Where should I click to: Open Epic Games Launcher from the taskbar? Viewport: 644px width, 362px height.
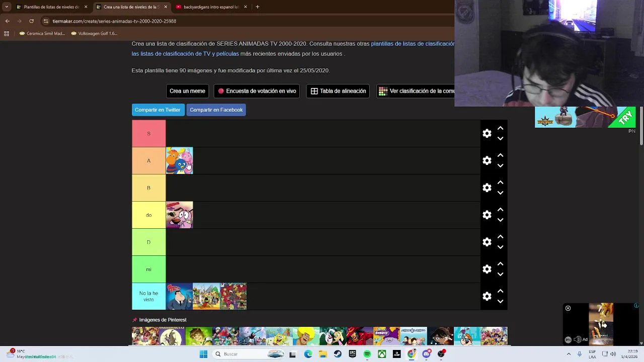pyautogui.click(x=352, y=354)
